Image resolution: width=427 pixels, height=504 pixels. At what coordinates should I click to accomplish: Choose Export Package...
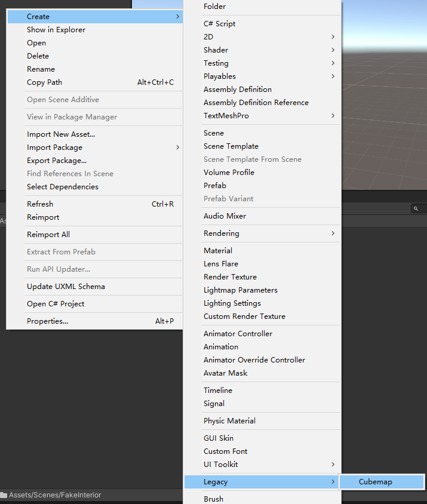(95, 161)
